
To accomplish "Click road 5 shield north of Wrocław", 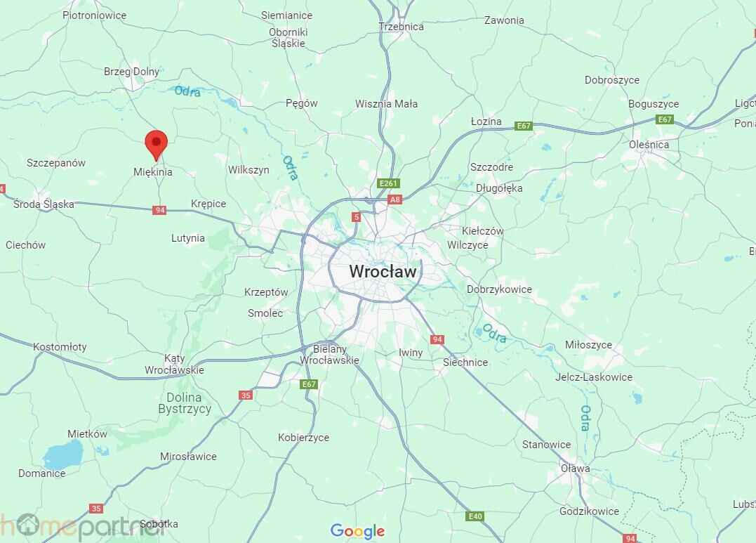I will click(x=357, y=217).
